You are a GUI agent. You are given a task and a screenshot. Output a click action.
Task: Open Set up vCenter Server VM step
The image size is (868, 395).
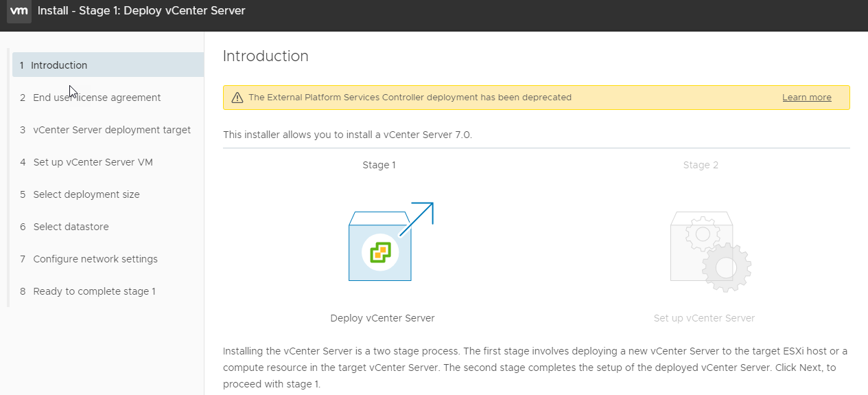click(x=93, y=162)
